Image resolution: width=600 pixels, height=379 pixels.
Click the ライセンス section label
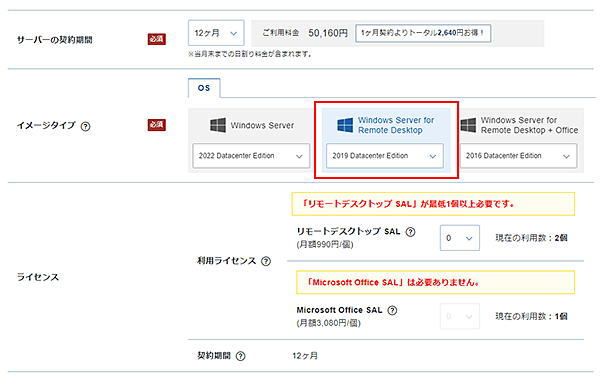click(x=38, y=277)
